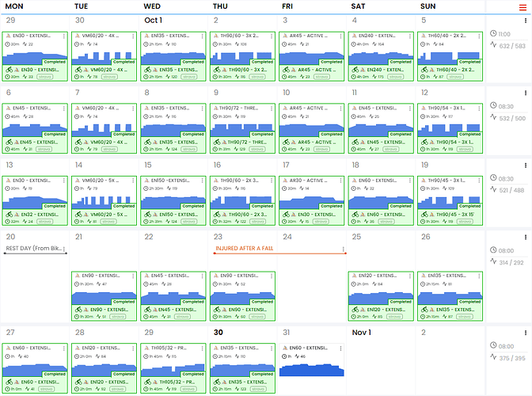Open the REST DAY note on October 20
Image resolution: width=532 pixels, height=396 pixels.
36,249
